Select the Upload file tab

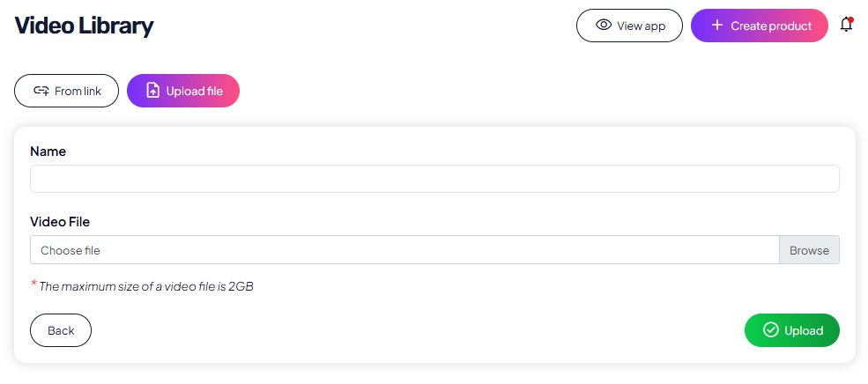[x=183, y=91]
